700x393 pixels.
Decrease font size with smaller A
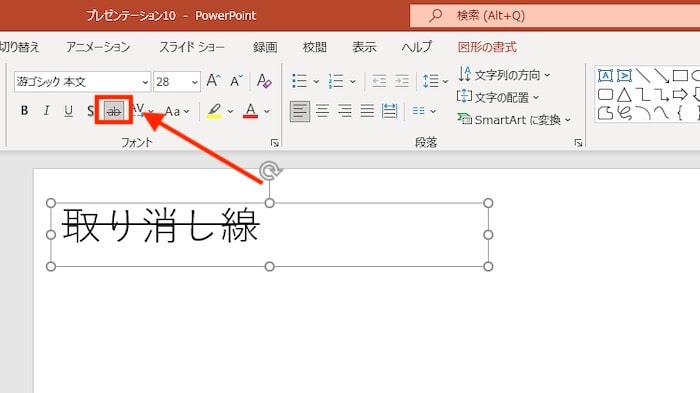(x=236, y=81)
